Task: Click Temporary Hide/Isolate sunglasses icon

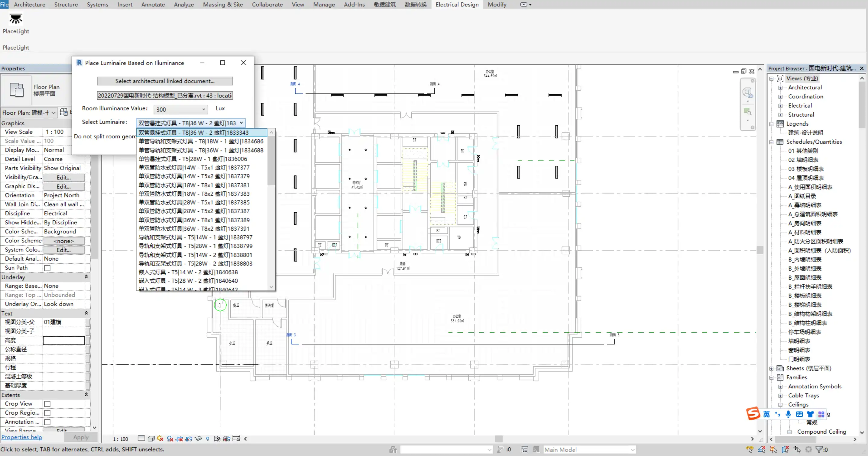Action: click(198, 439)
